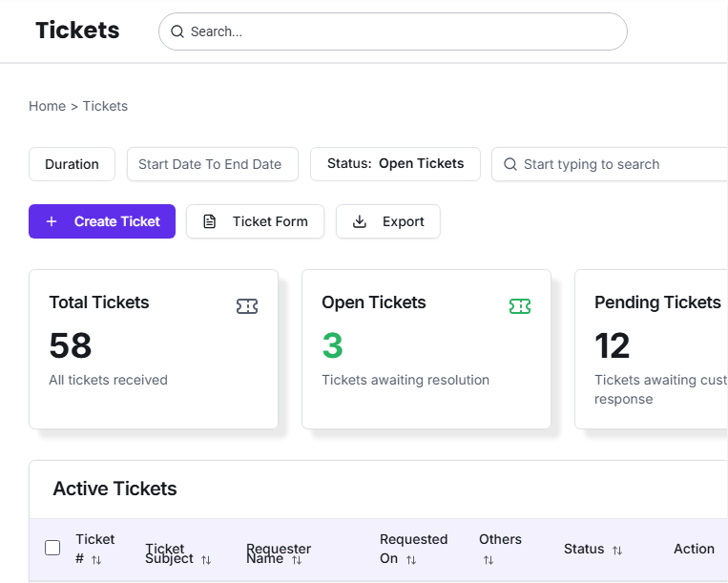Open the Start Date To End Date picker
This screenshot has width=728, height=583.
click(212, 164)
